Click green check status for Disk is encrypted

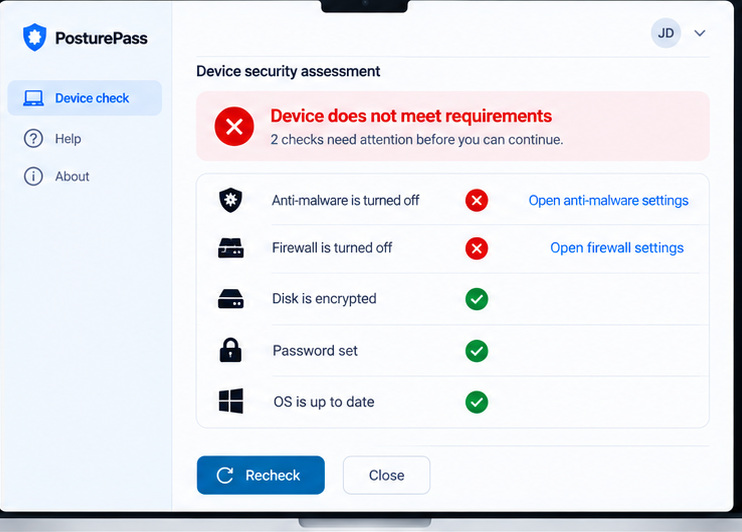tap(477, 299)
